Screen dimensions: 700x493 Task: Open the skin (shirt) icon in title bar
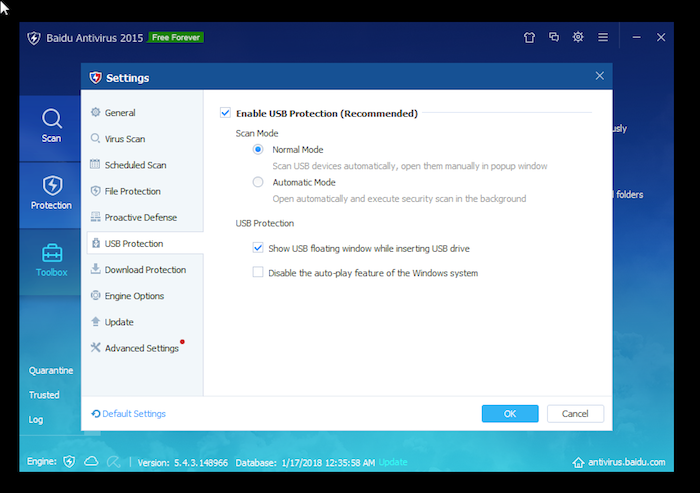click(x=529, y=38)
